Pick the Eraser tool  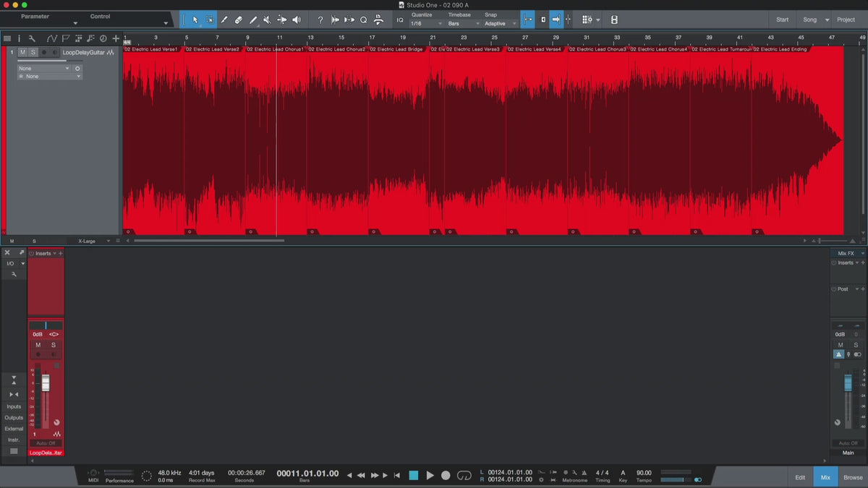(239, 20)
